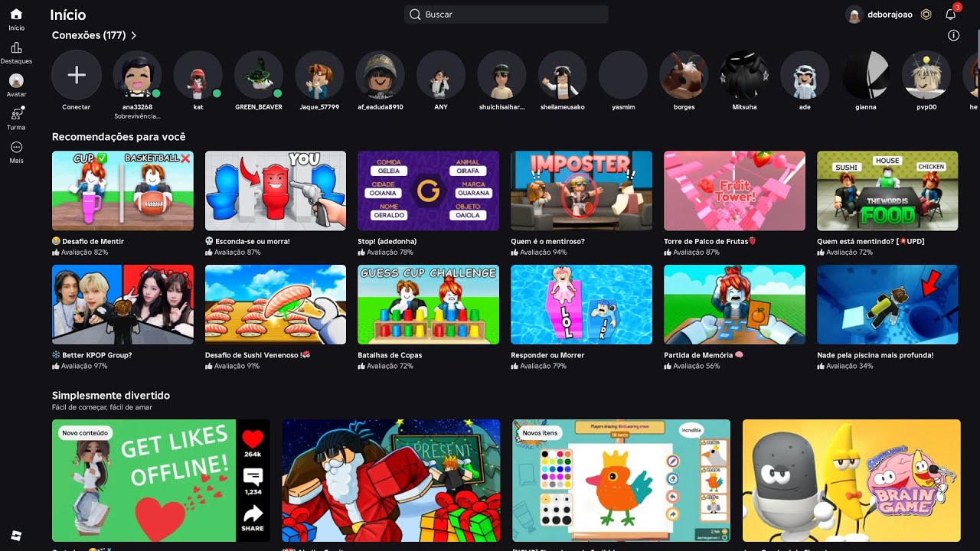Open sheilameusako's connection avatar

562,75
